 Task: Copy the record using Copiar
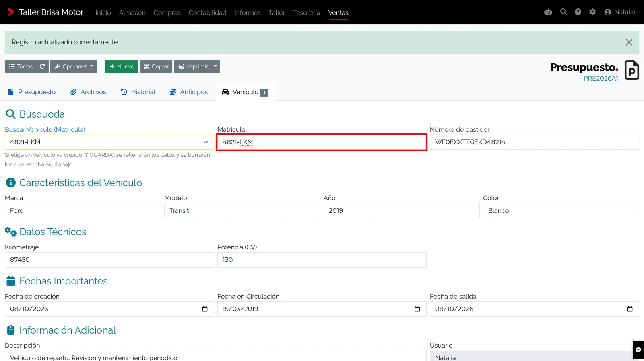pyautogui.click(x=156, y=66)
